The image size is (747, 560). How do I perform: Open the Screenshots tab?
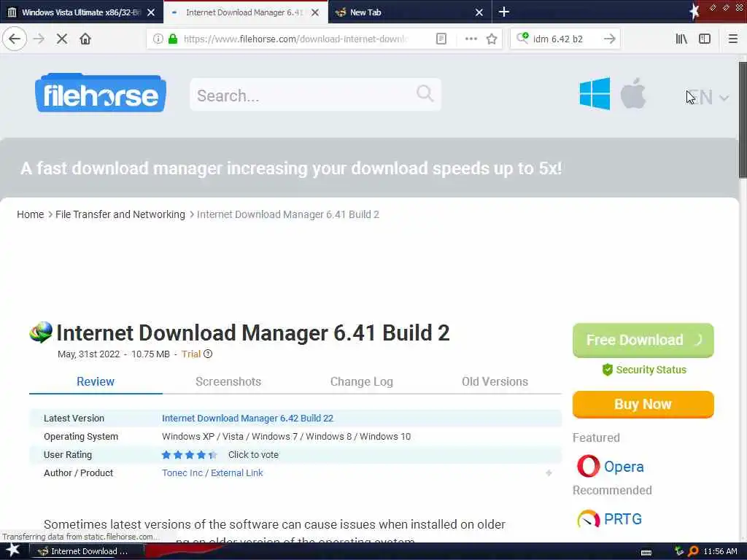pos(228,381)
